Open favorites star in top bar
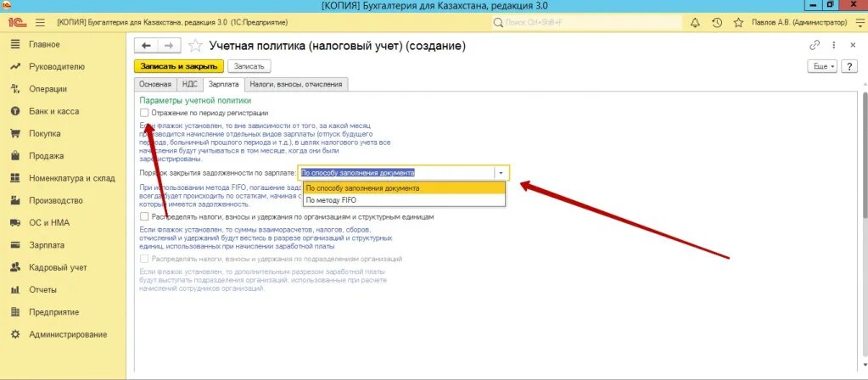868x380 pixels. (738, 23)
